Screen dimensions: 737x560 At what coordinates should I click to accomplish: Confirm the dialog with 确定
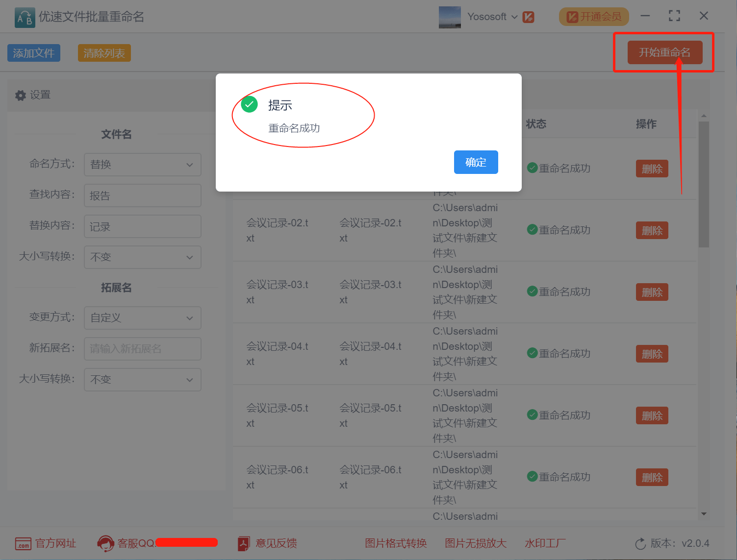point(476,162)
